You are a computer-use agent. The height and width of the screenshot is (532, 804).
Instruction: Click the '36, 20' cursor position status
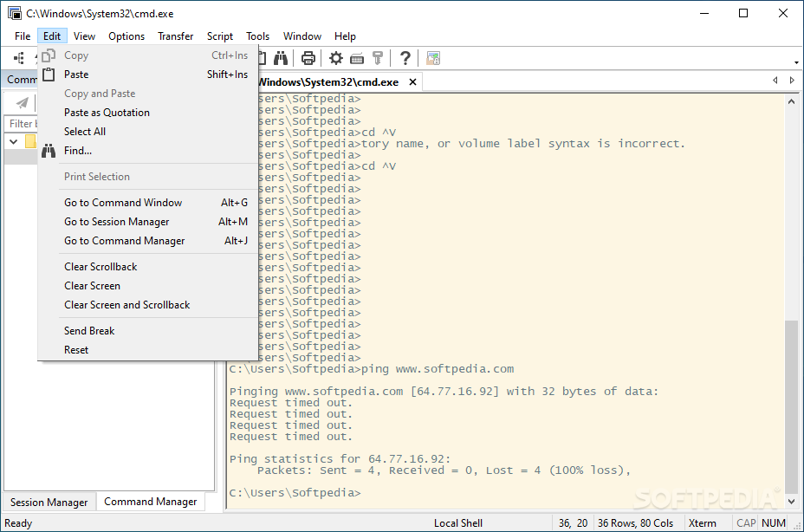574,522
